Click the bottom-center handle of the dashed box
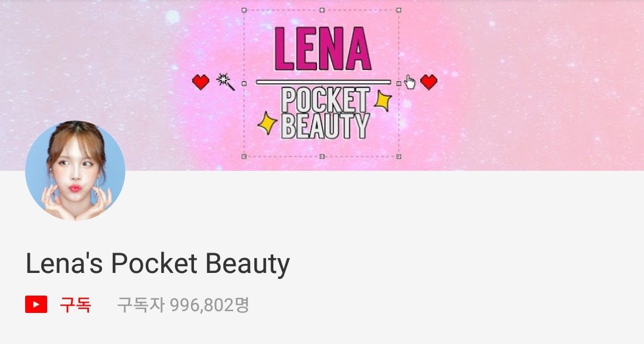Viewport: 644px width, 344px height. [322, 156]
